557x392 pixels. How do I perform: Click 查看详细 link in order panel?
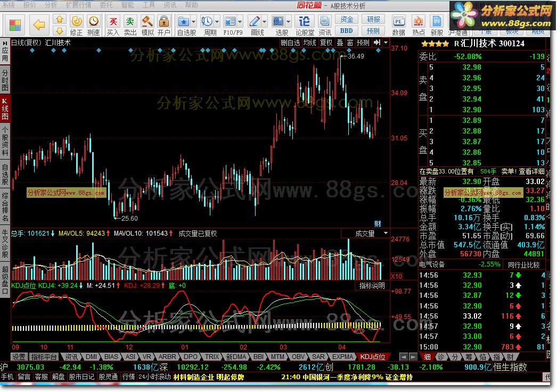[x=531, y=171]
